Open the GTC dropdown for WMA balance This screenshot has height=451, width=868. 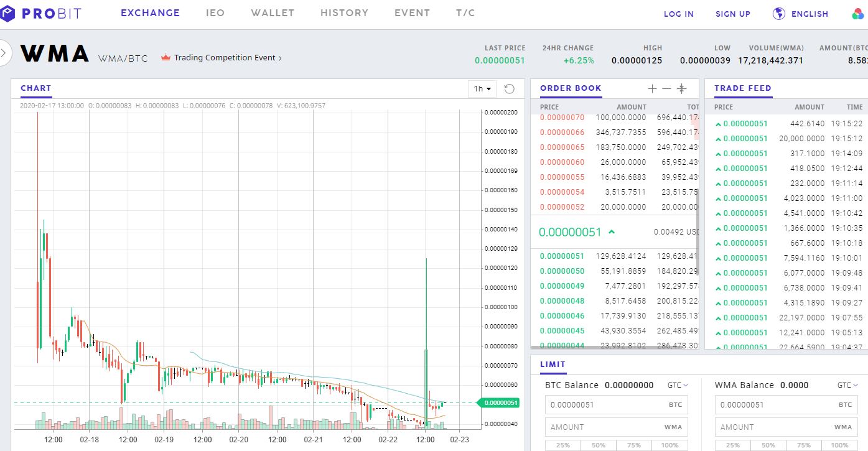847,385
